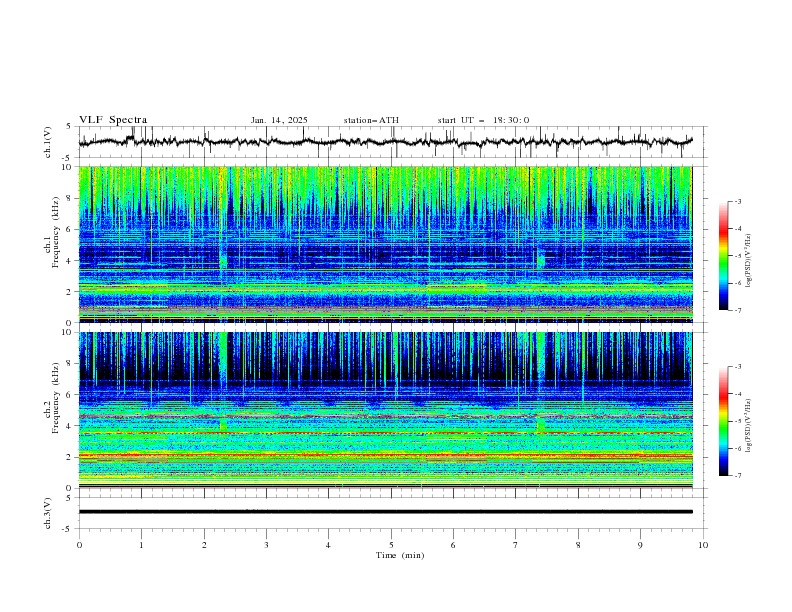Click the ch.2 'Frequency (kHz)' axis label
The height and width of the screenshot is (612, 792).
coord(56,397)
